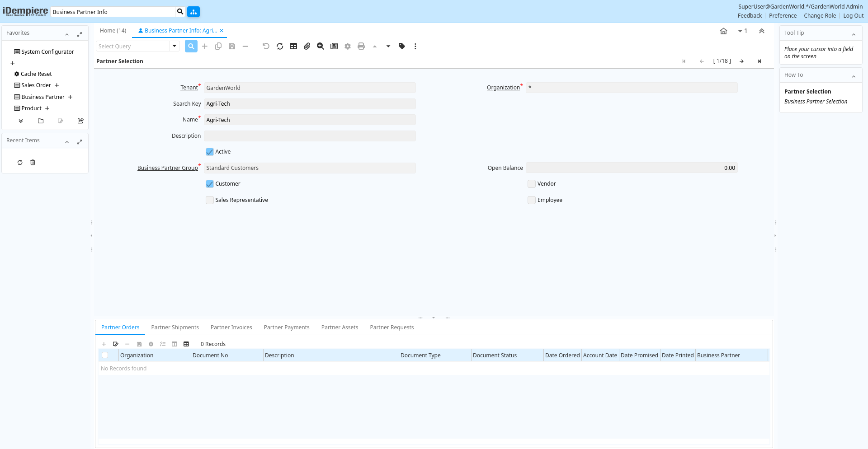This screenshot has height=449, width=868.
Task: Click the label tag toolbar icon
Action: click(402, 46)
